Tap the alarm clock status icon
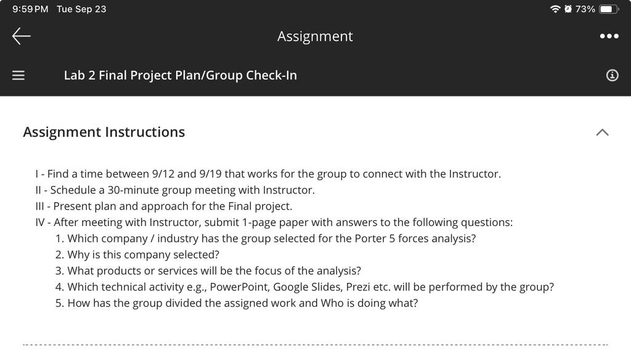This screenshot has height=364, width=631. (568, 9)
